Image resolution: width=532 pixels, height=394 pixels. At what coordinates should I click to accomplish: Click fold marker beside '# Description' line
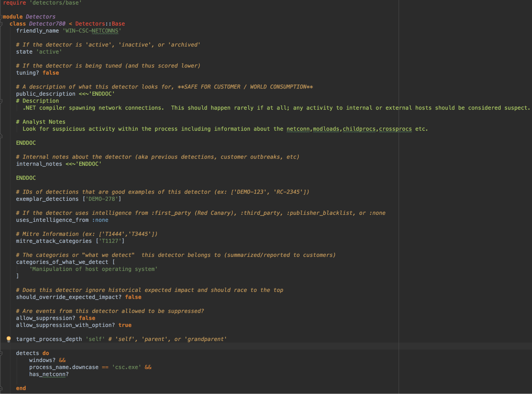[1, 101]
